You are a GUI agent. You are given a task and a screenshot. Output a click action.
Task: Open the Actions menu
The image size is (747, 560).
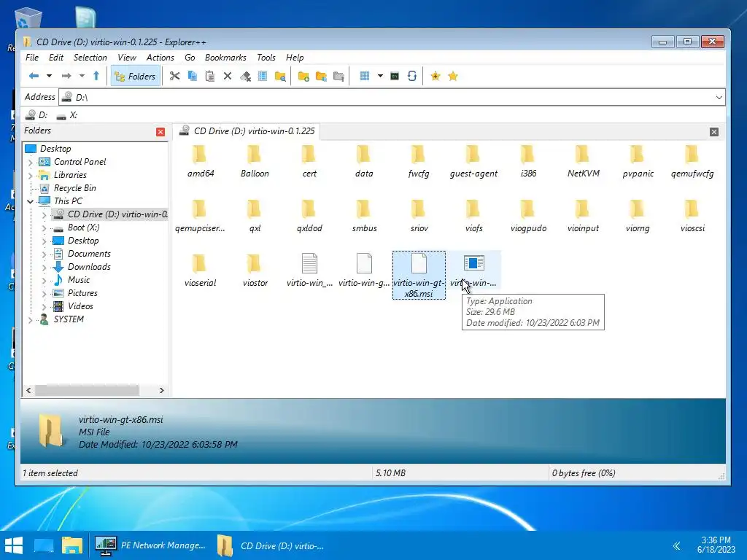160,58
